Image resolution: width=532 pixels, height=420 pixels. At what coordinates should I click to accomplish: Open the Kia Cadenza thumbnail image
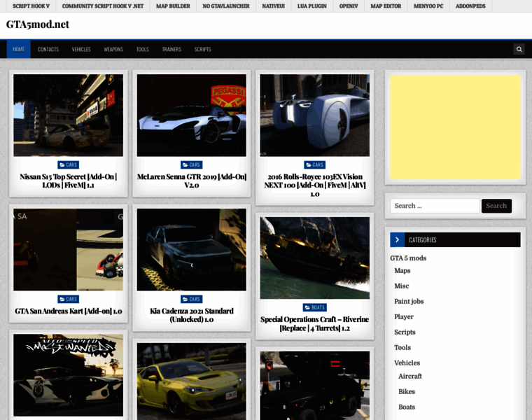[191, 250]
